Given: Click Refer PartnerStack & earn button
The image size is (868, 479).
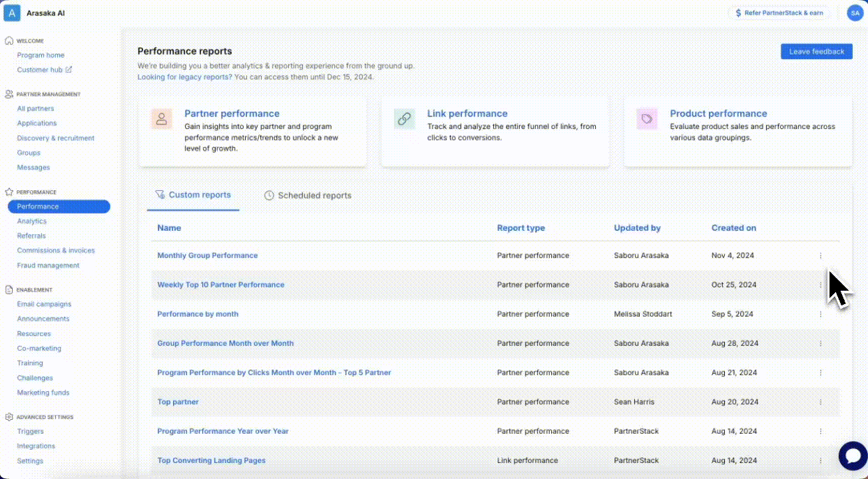Looking at the screenshot, I should coord(779,13).
